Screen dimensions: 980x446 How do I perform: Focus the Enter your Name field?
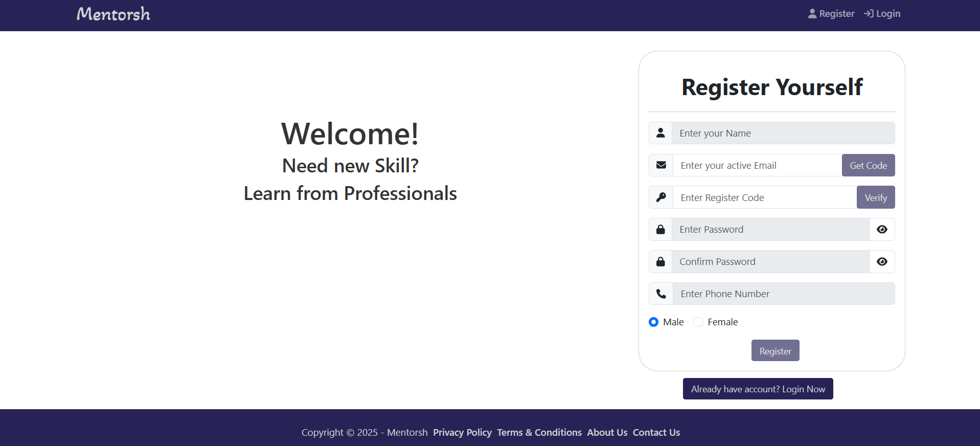click(x=783, y=133)
